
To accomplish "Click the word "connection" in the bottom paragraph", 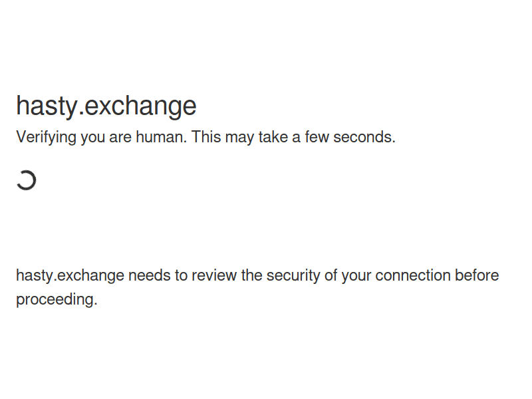I will pos(413,276).
